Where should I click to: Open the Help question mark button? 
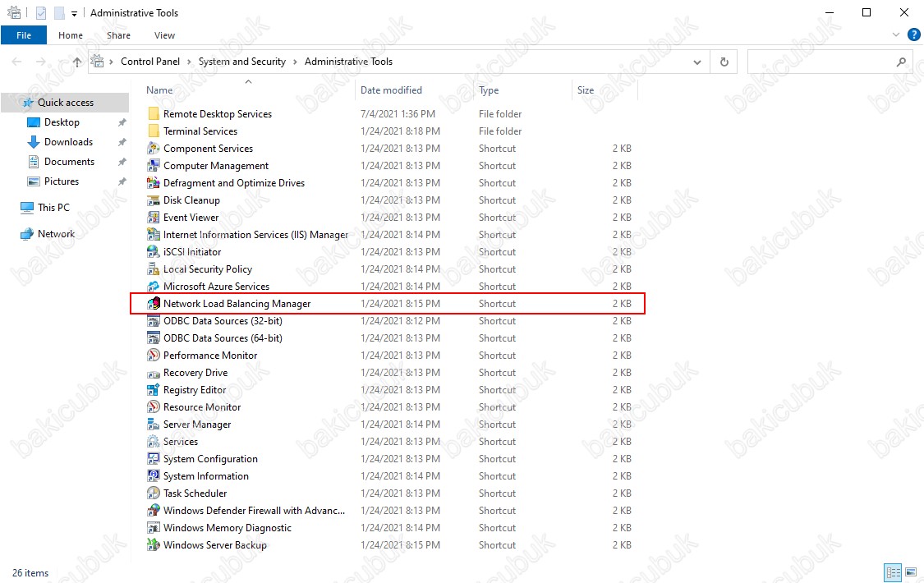click(913, 34)
